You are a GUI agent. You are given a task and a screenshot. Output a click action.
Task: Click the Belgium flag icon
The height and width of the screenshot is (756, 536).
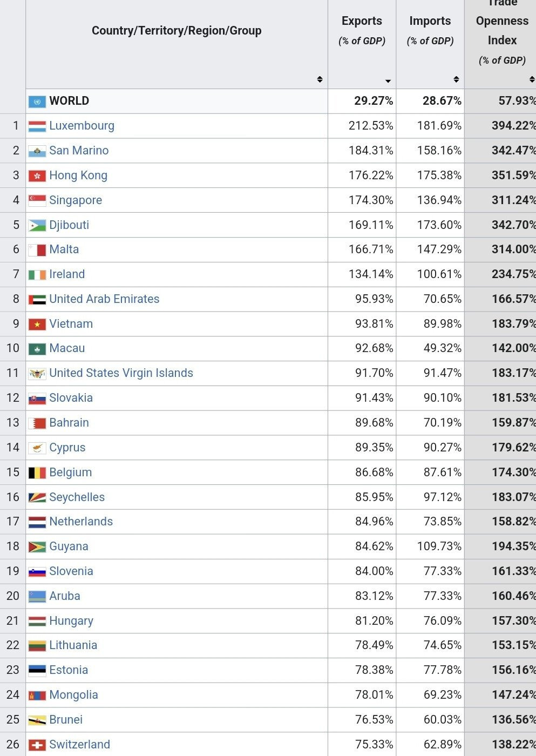click(x=37, y=473)
